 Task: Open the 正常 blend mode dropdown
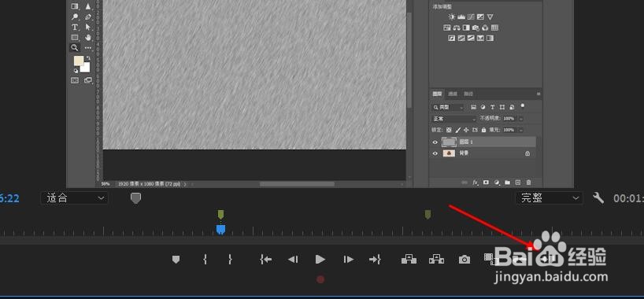pos(453,118)
